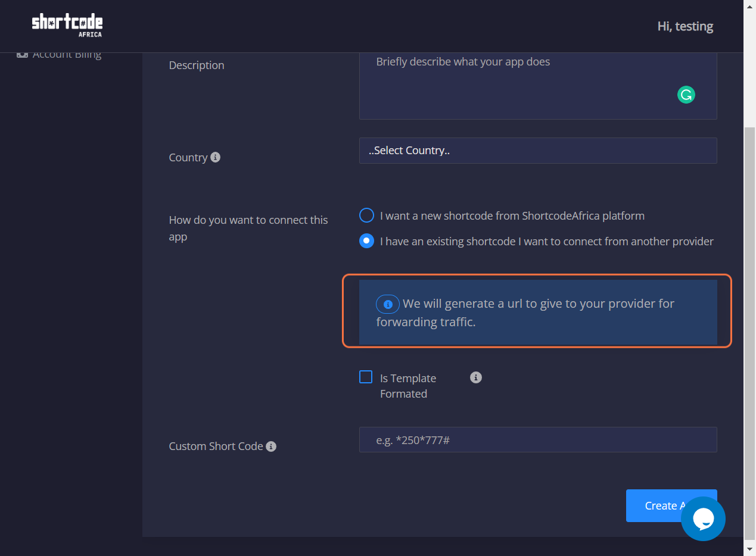
Task: Click the Shortcode Africa logo
Action: point(67,26)
